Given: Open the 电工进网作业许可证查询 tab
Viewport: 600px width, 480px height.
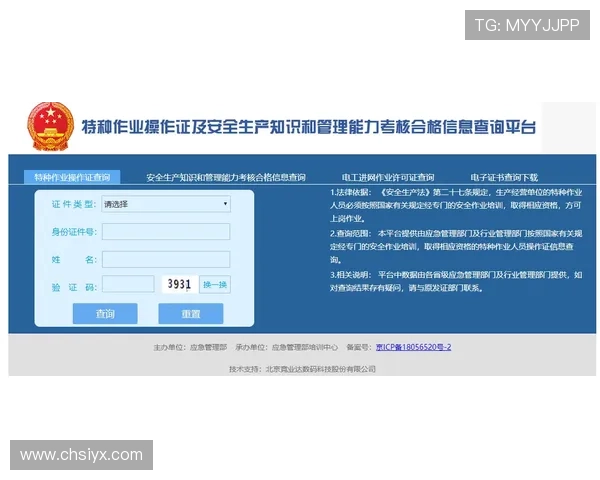Looking at the screenshot, I should (388, 178).
